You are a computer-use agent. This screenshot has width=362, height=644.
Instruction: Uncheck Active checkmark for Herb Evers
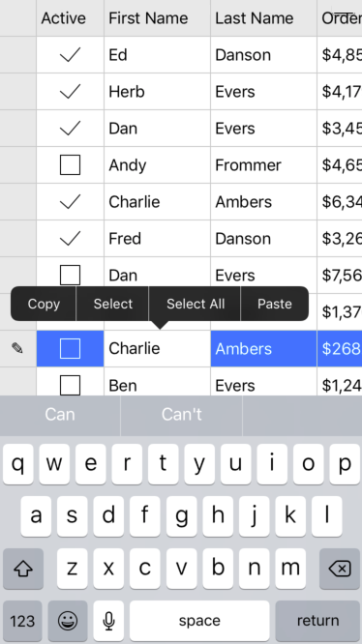pyautogui.click(x=70, y=91)
